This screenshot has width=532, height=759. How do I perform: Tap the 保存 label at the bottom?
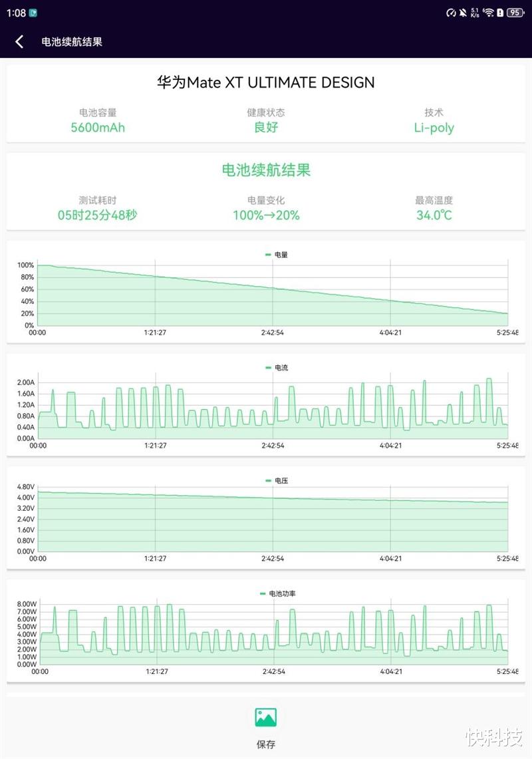click(266, 744)
